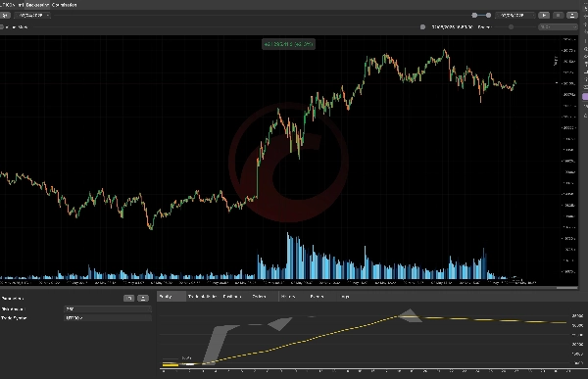Click the second parameter value input field

[108, 318]
